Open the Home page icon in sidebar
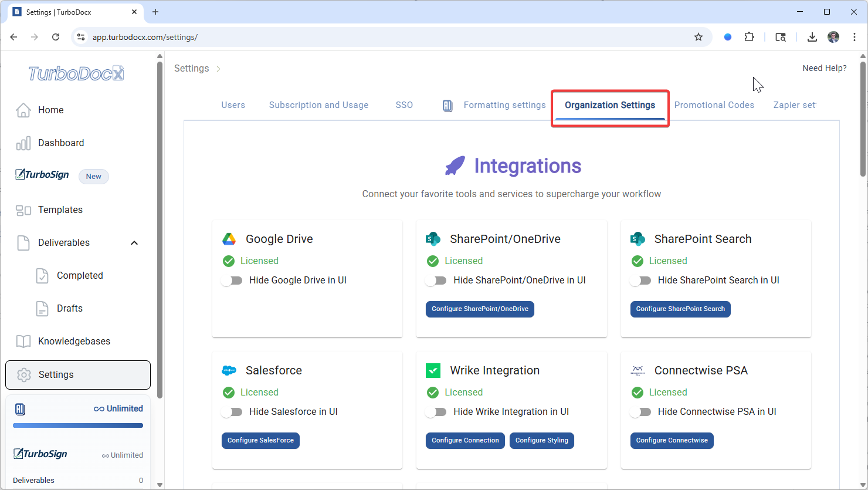 [x=23, y=110]
